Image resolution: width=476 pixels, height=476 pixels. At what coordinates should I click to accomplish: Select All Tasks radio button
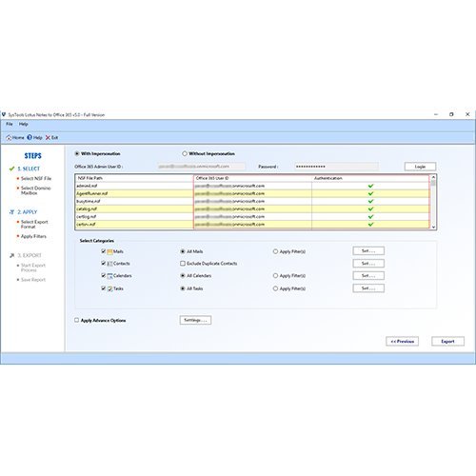[x=183, y=288]
